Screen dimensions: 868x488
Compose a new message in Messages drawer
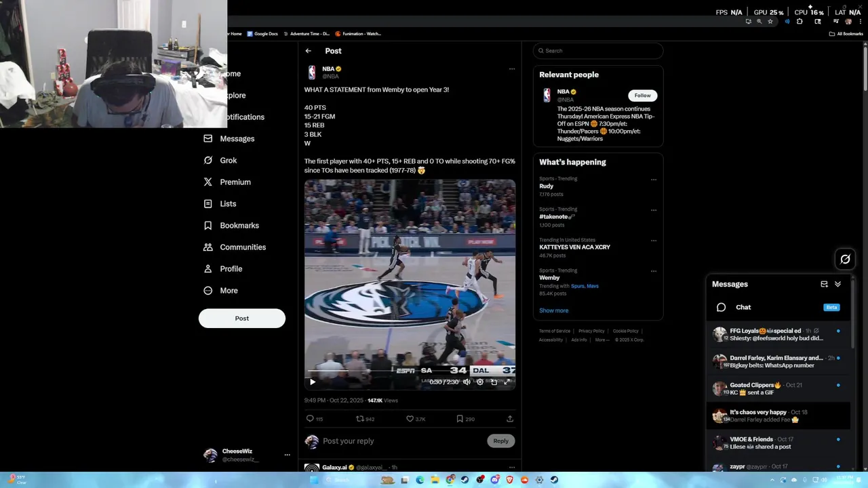[x=824, y=285]
